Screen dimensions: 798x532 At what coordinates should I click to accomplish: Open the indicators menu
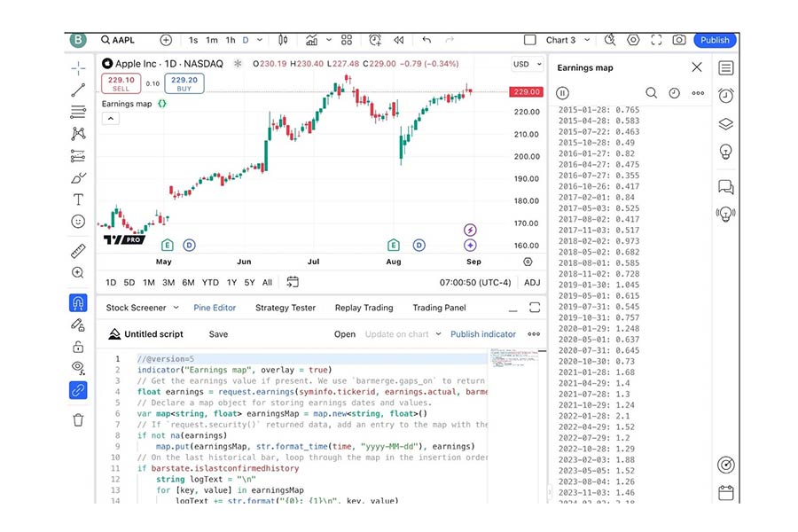pyautogui.click(x=311, y=40)
